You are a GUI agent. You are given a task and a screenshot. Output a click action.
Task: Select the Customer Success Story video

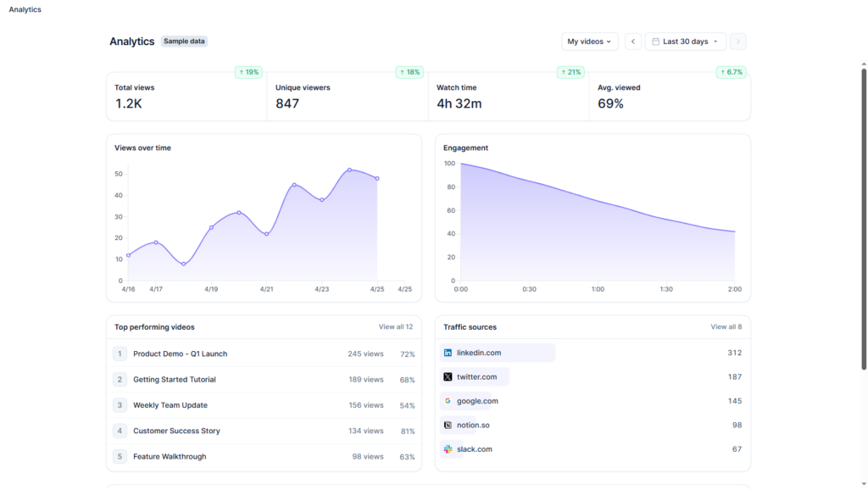176,431
